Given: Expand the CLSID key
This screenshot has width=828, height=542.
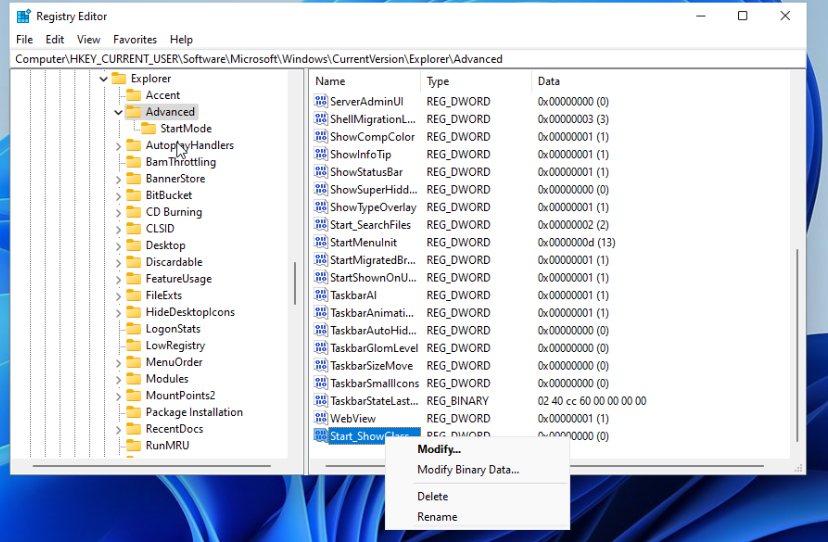Looking at the screenshot, I should (118, 229).
